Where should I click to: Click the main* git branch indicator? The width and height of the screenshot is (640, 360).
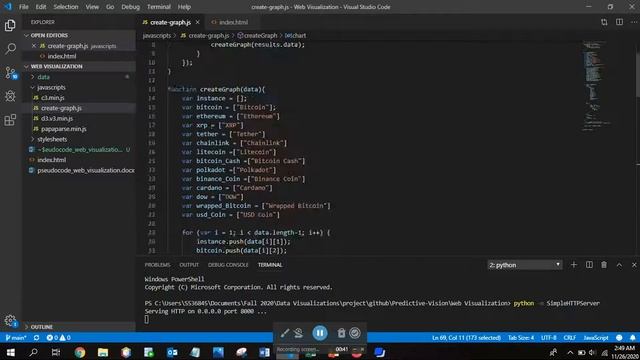click(16, 338)
